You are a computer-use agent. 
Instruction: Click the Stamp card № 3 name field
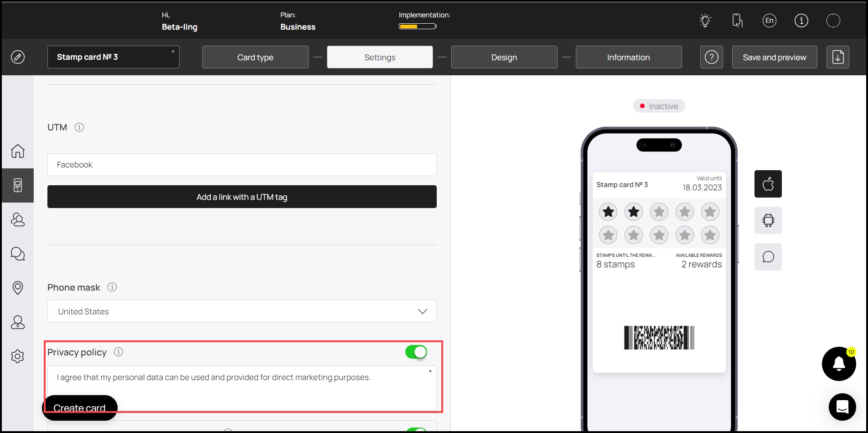tap(114, 57)
